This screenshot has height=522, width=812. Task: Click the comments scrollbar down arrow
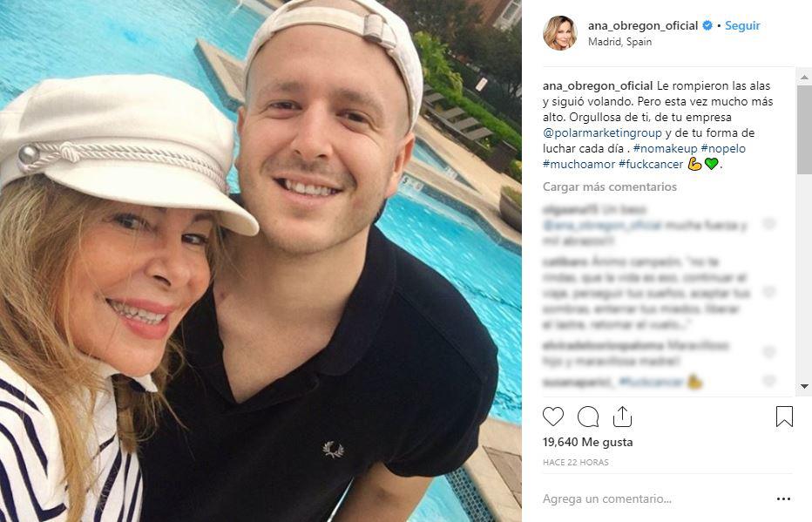(803, 386)
